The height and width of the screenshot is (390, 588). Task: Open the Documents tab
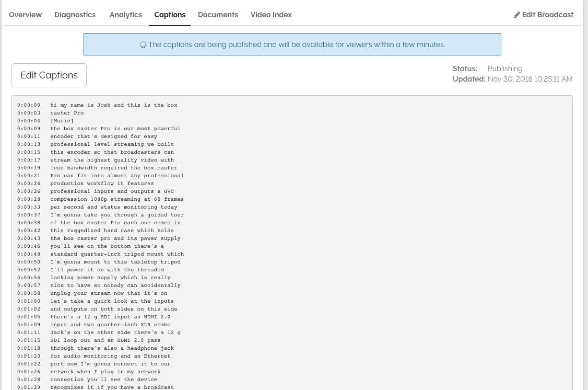[x=218, y=15]
